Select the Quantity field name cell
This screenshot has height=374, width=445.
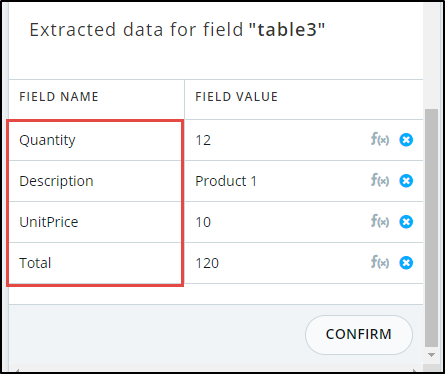[x=95, y=140]
